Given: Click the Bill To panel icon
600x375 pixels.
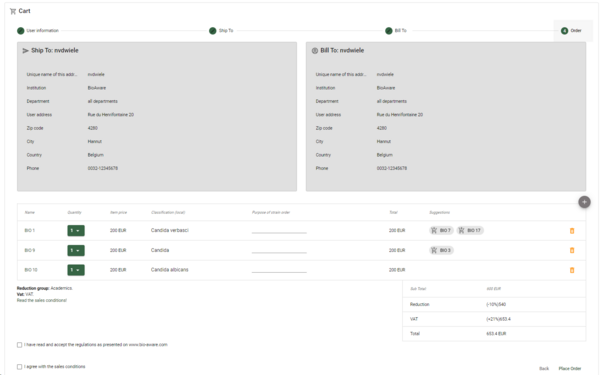Looking at the screenshot, I should pyautogui.click(x=315, y=51).
